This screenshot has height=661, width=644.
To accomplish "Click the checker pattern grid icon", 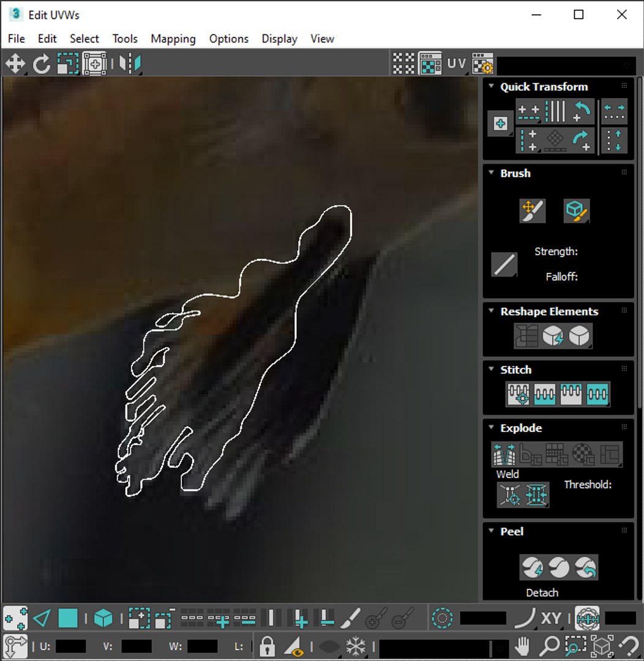I will click(x=403, y=64).
